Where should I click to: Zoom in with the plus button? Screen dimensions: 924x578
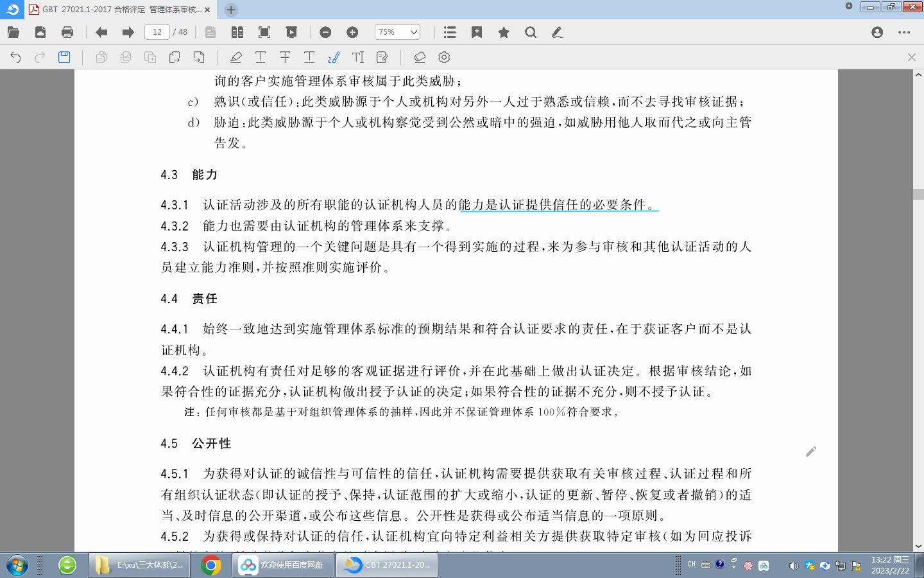[352, 32]
